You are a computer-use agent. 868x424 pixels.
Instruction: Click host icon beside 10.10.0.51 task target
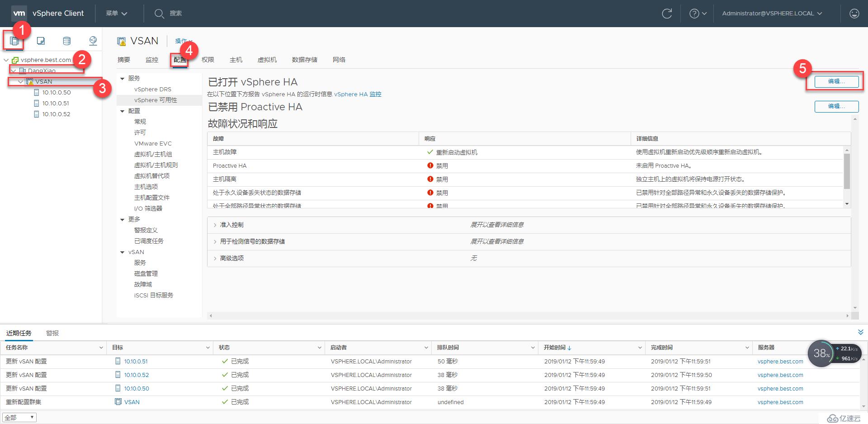pos(118,361)
